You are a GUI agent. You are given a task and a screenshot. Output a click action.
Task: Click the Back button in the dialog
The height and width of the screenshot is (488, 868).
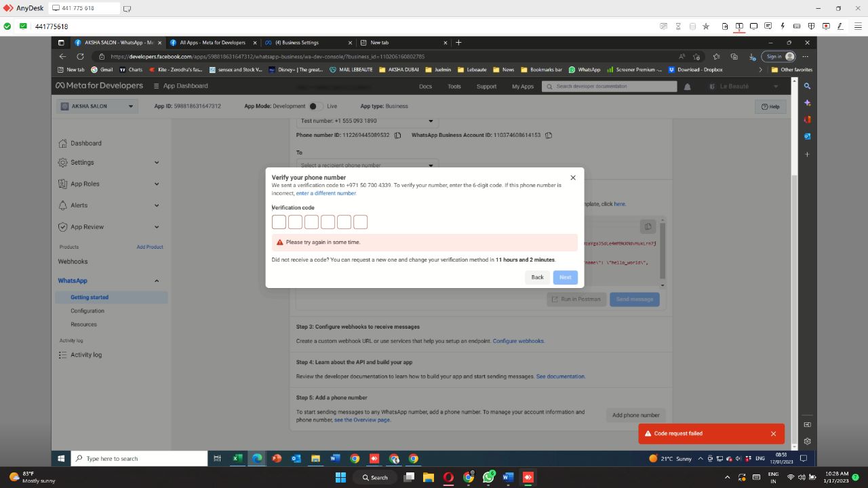pyautogui.click(x=537, y=277)
